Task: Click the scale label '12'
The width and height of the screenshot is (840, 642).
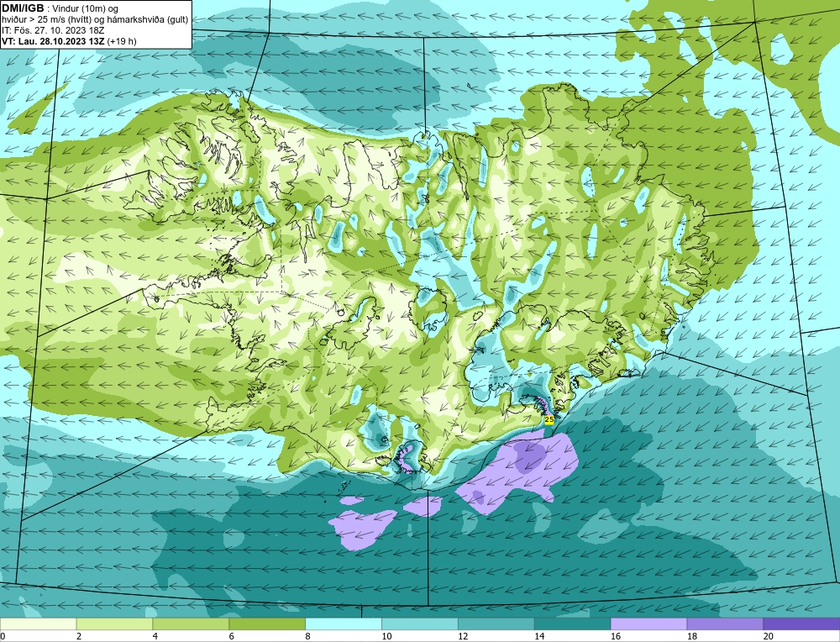Action: [x=463, y=636]
